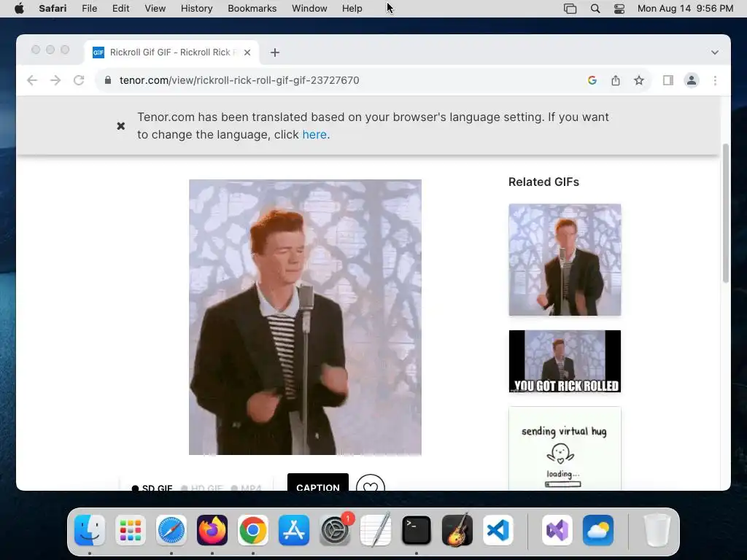The image size is (747, 560).
Task: Open the Bookmarks menu
Action: pos(252,9)
